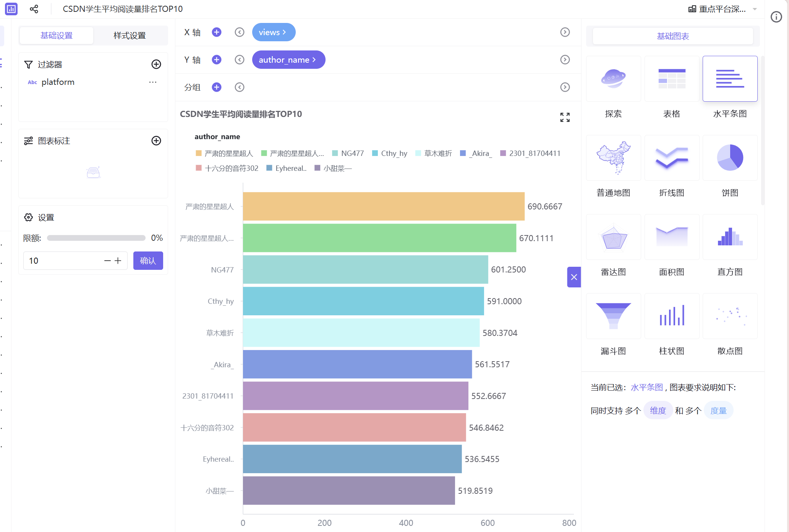
Task: Open the platform filter more options
Action: click(x=153, y=82)
